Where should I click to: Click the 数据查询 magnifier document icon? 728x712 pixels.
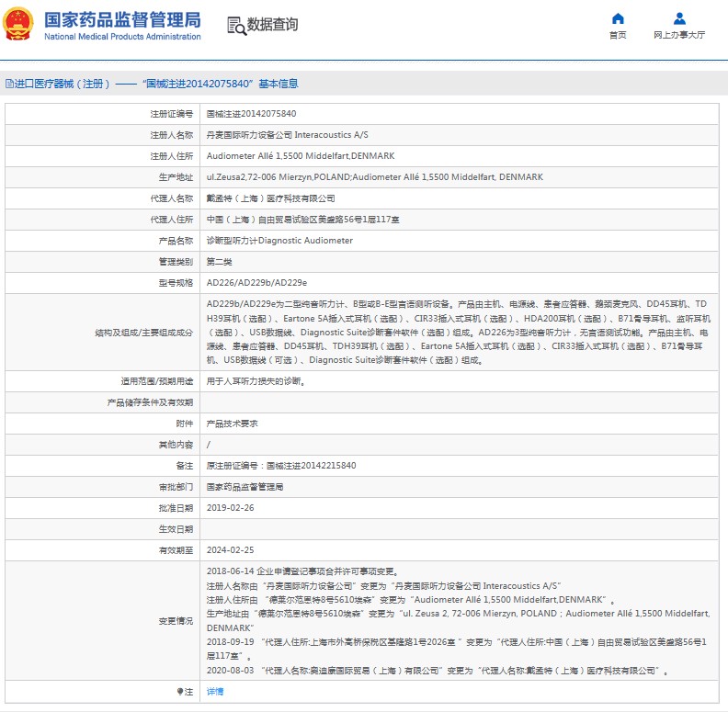(x=236, y=25)
